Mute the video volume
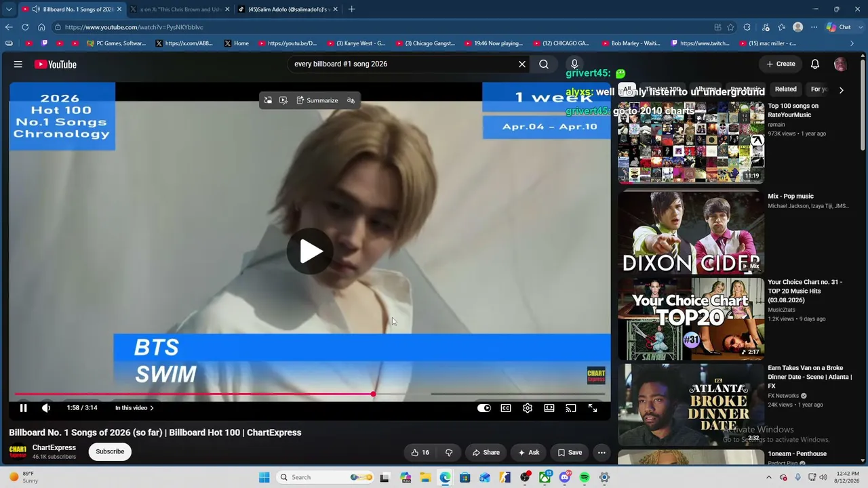The width and height of the screenshot is (868, 488). (46, 408)
